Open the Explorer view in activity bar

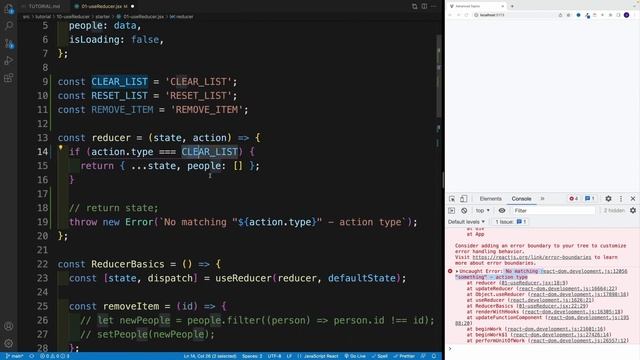(x=9, y=9)
